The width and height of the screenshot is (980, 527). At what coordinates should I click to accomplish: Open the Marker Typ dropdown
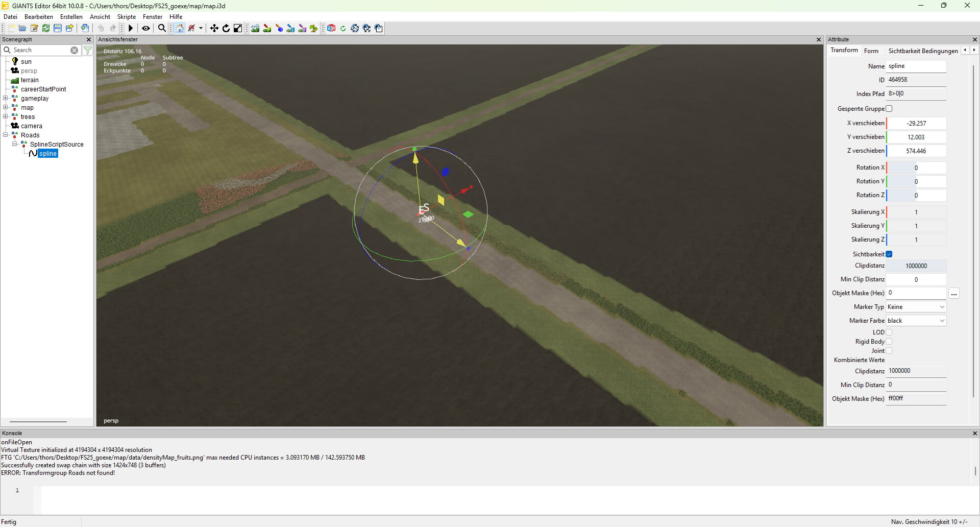[916, 307]
